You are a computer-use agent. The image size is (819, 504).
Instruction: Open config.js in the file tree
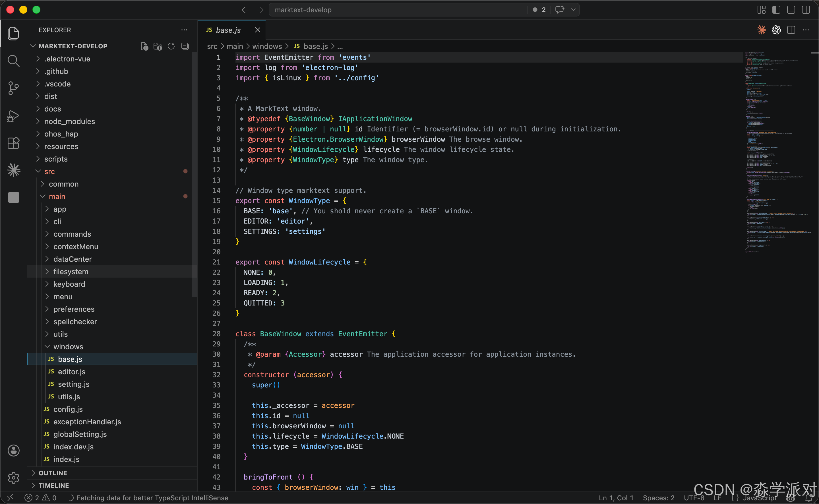pos(112,409)
